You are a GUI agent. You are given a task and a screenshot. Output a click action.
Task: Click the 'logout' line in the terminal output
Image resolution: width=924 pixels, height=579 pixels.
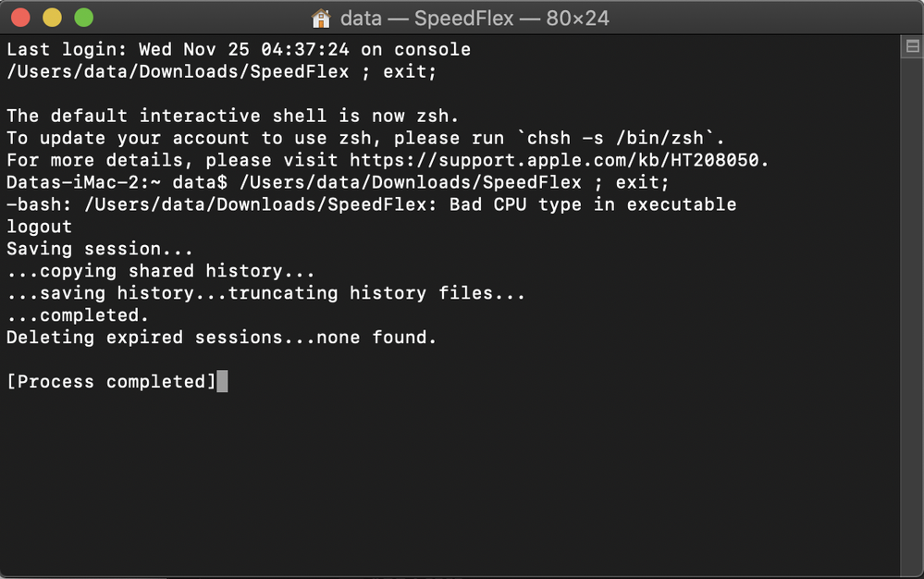click(39, 227)
